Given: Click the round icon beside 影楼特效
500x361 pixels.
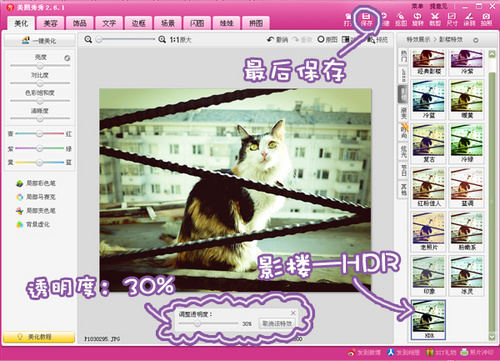Looking at the screenshot, I should (476, 40).
